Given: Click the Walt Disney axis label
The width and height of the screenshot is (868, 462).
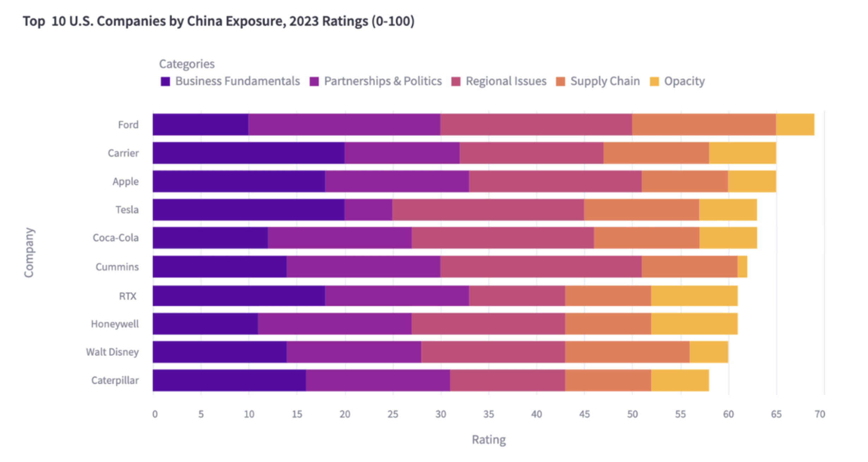Looking at the screenshot, I should click(x=112, y=352).
